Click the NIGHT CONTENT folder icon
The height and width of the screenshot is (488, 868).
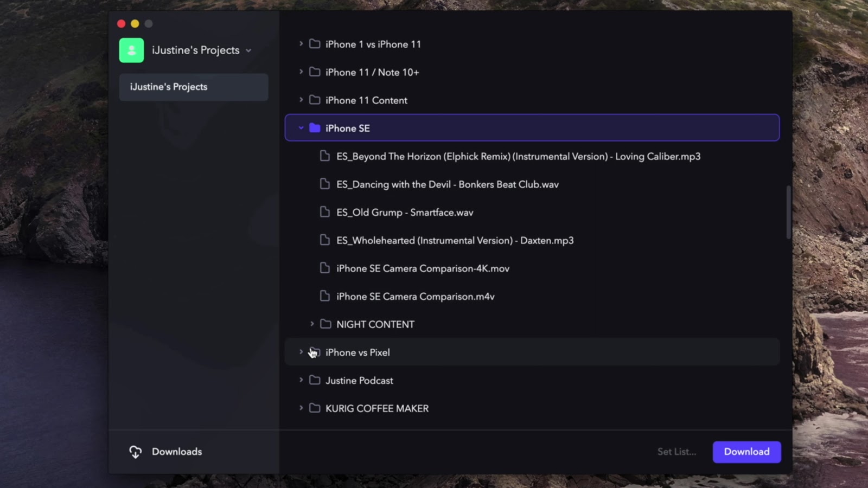point(325,324)
